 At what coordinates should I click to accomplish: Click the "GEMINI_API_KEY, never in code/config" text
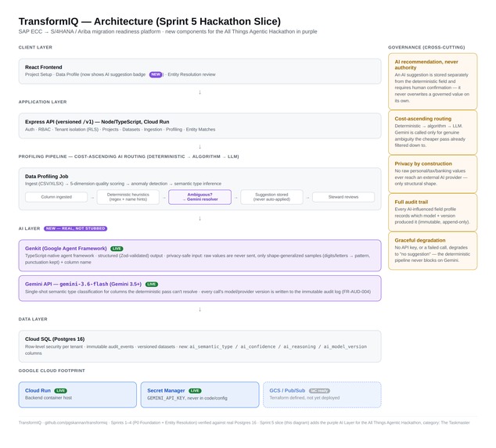[x=187, y=398]
